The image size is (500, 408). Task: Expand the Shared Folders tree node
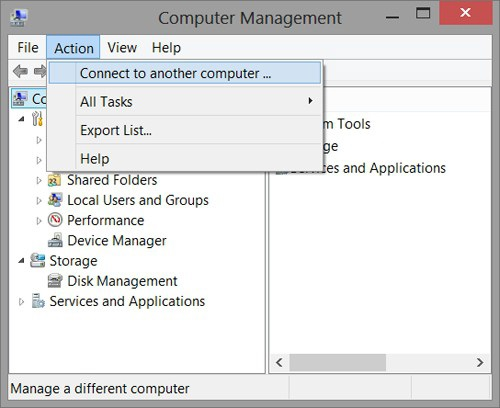point(39,181)
